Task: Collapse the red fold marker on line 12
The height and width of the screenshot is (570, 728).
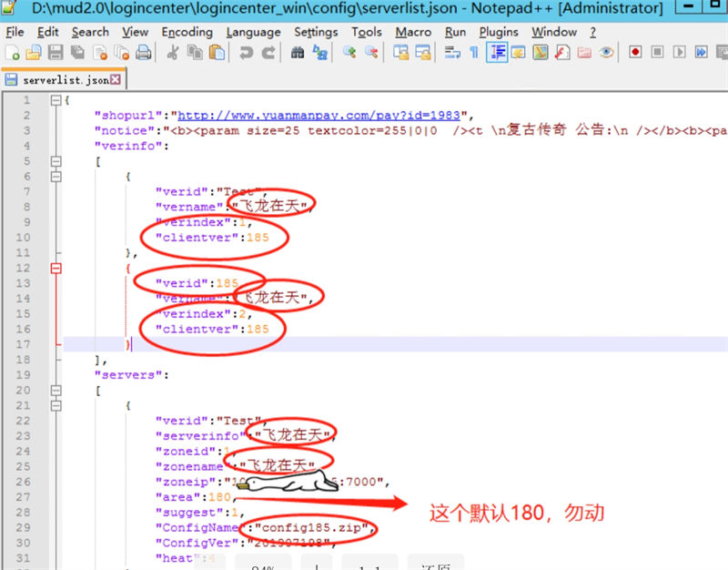Action: click(x=56, y=268)
